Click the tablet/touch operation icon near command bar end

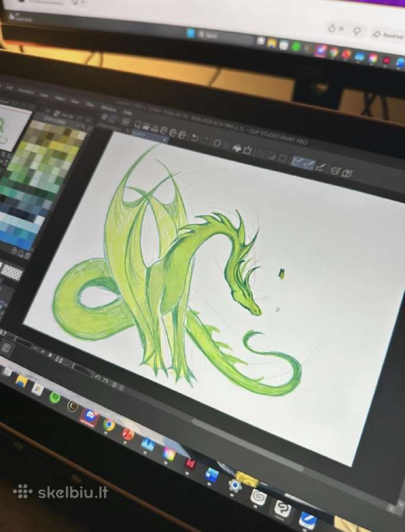tap(335, 170)
